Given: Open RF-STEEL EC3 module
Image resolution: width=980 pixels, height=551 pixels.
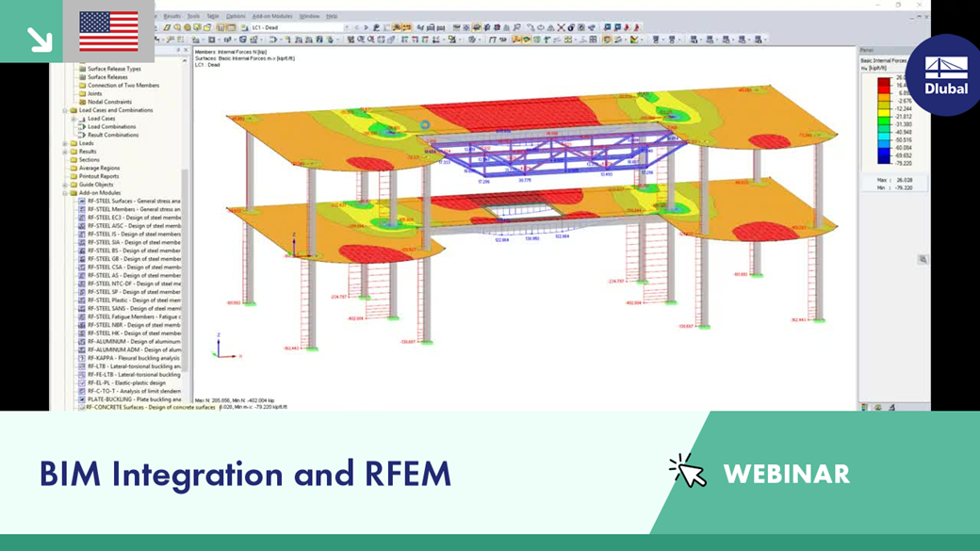Looking at the screenshot, I should pos(134,218).
